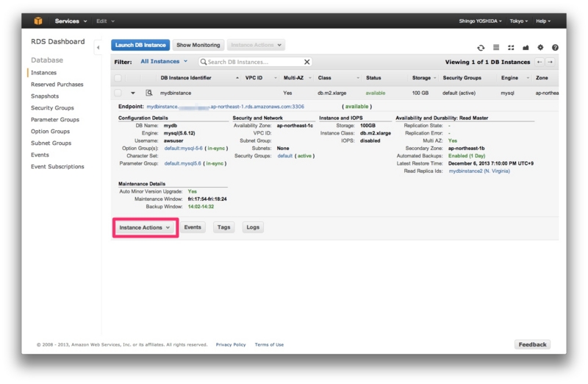Open the help question mark icon
The image size is (588, 384).
coord(555,47)
